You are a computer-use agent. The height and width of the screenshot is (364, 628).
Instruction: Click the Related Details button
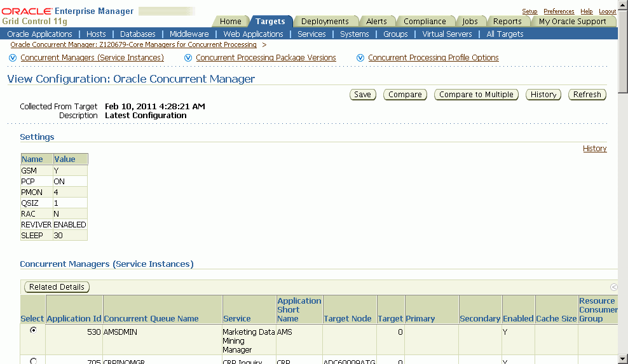pyautogui.click(x=57, y=287)
